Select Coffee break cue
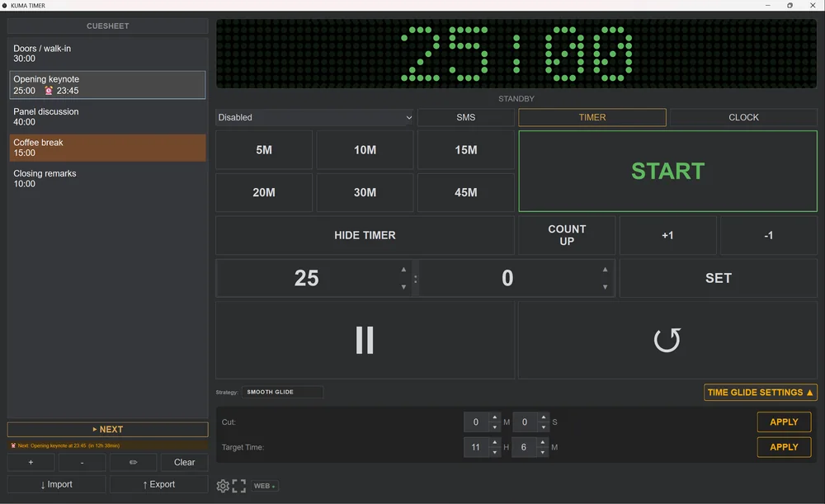This screenshot has height=504, width=825. (x=107, y=148)
